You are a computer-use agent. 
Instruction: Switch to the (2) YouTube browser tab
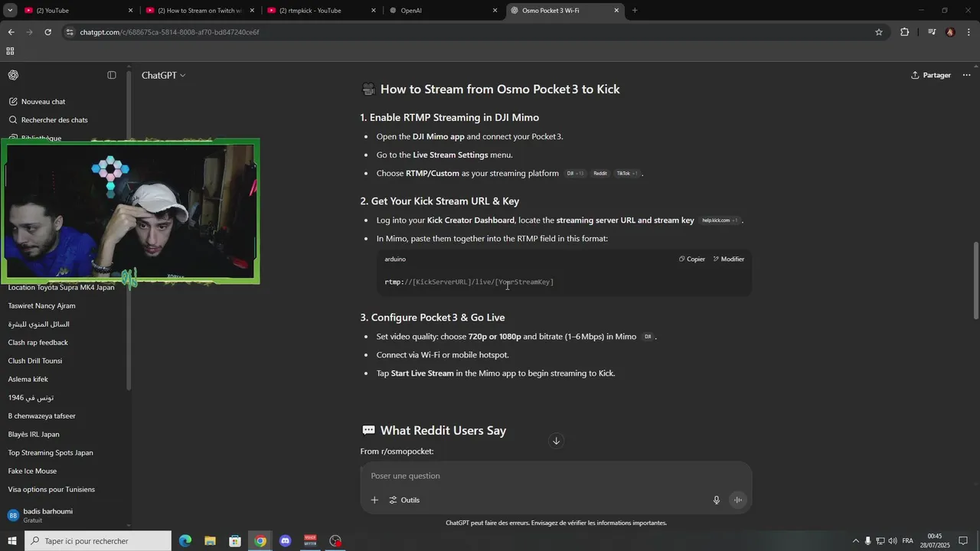(x=78, y=11)
